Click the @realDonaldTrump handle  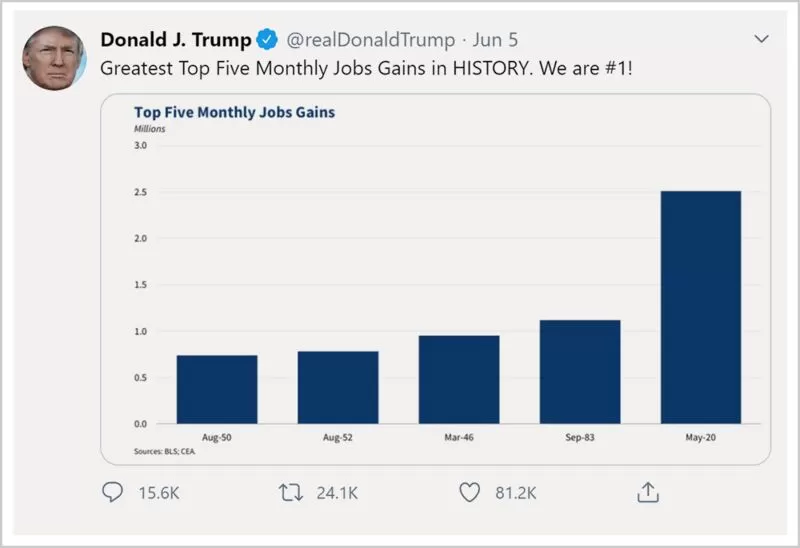coord(370,39)
